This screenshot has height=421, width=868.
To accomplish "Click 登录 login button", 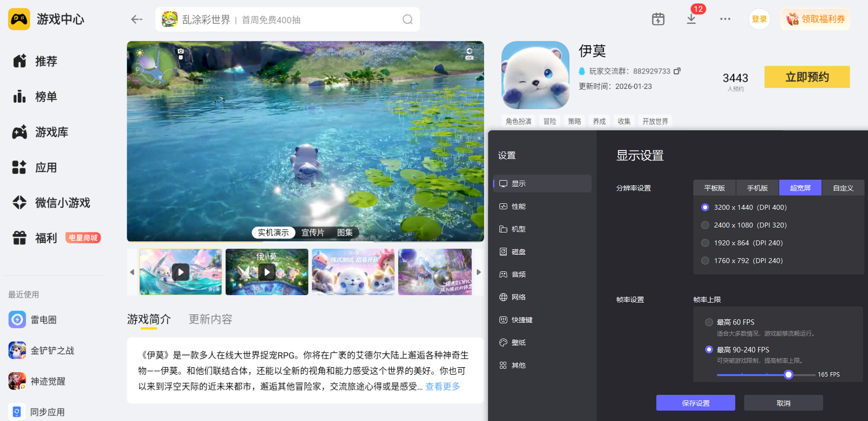I will coord(759,19).
